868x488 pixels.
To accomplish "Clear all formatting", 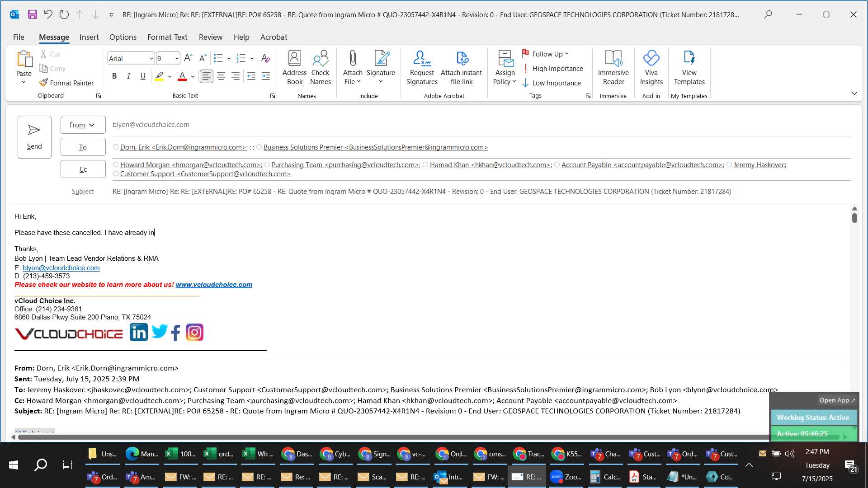I will pos(265,58).
